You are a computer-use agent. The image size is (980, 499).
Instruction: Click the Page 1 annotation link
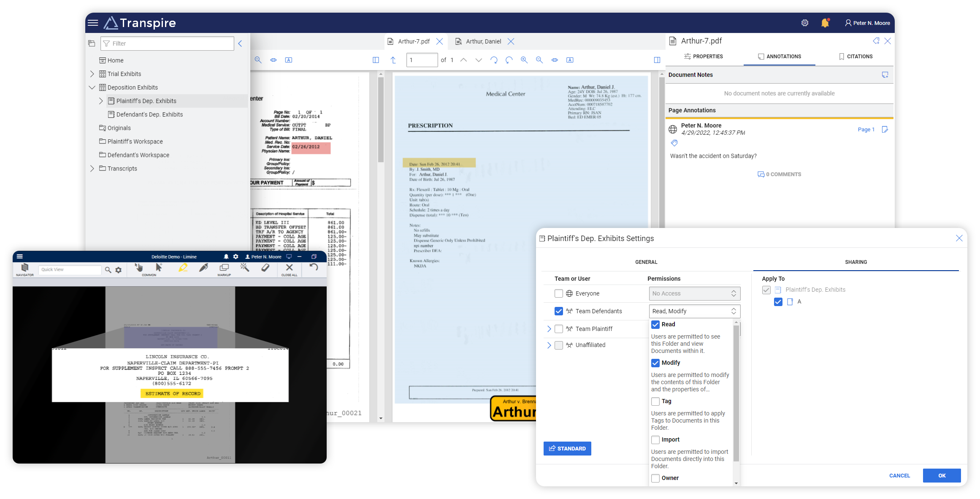click(866, 130)
